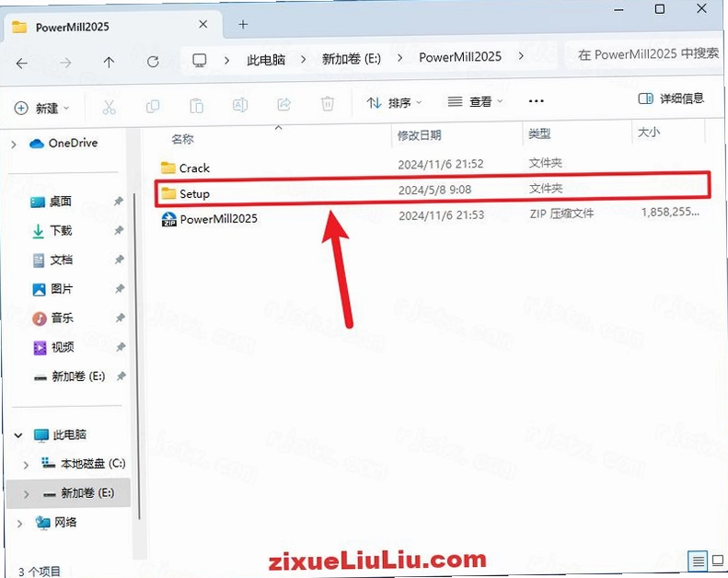Click the Crack folder date 2024/11/6 21:52
This screenshot has width=728, height=578.
coord(441,165)
